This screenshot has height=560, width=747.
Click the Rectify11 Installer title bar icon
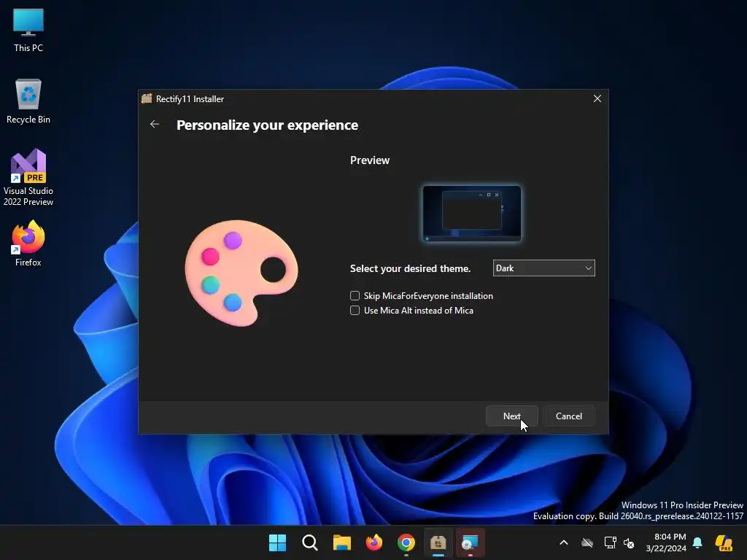(147, 98)
